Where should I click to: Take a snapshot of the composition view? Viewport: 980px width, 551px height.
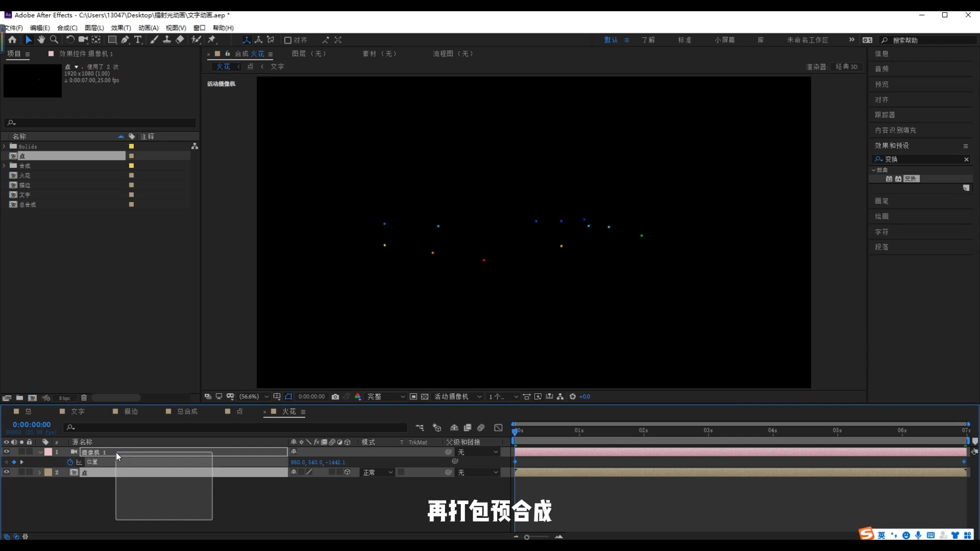point(335,396)
